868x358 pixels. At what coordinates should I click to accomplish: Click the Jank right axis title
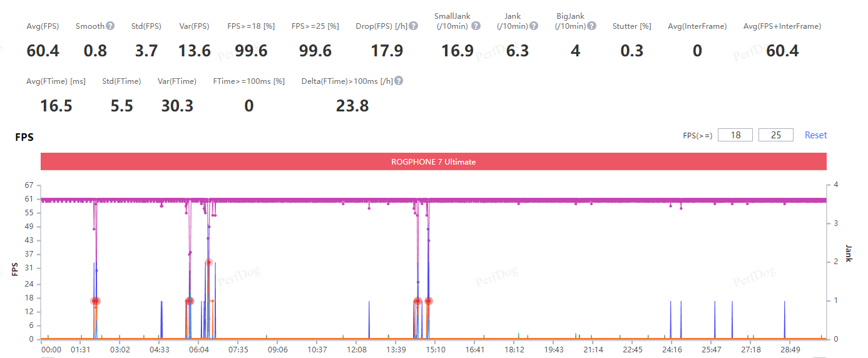coord(849,253)
